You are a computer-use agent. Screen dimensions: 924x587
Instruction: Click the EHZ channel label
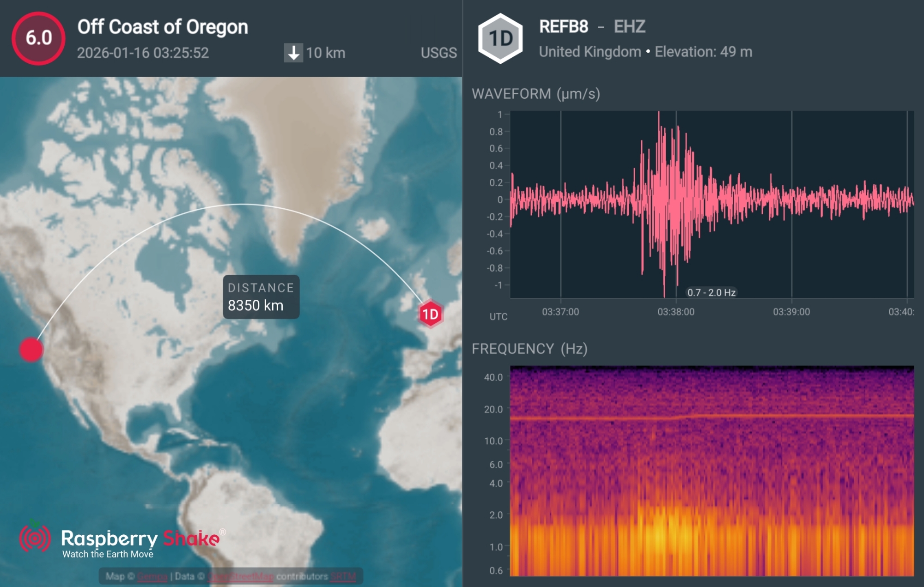pyautogui.click(x=629, y=27)
